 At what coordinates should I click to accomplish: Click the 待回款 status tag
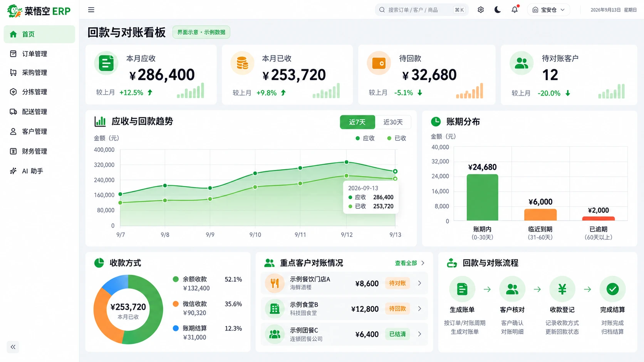[x=397, y=309]
